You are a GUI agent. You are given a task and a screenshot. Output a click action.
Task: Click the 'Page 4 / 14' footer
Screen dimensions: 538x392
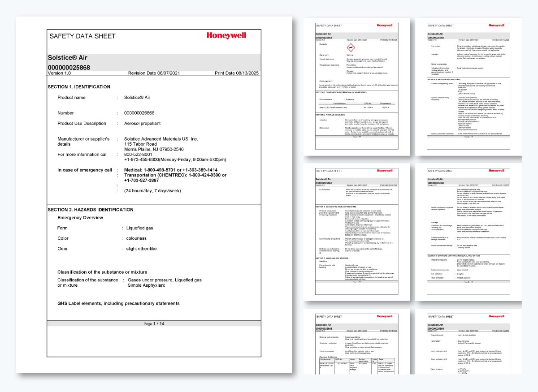(x=357, y=282)
